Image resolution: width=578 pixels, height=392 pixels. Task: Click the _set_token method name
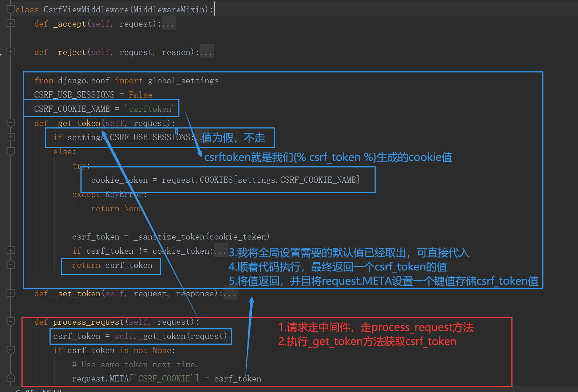[x=77, y=293]
